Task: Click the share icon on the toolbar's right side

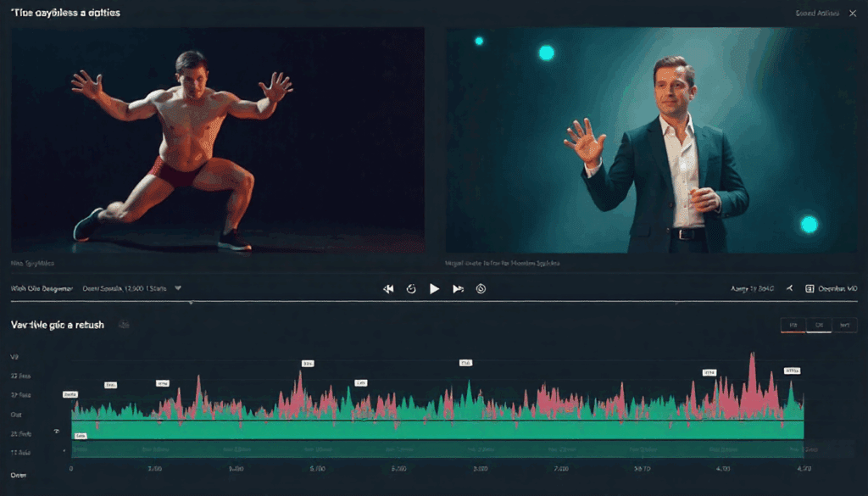Action: click(x=788, y=288)
